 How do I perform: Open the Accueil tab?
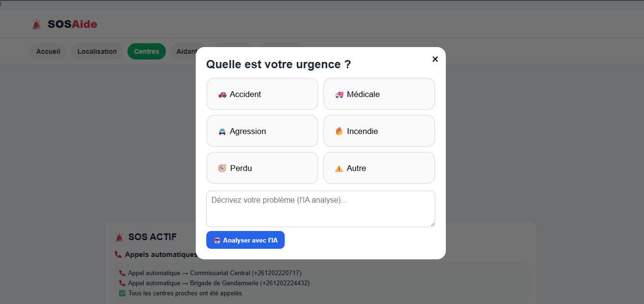[48, 51]
